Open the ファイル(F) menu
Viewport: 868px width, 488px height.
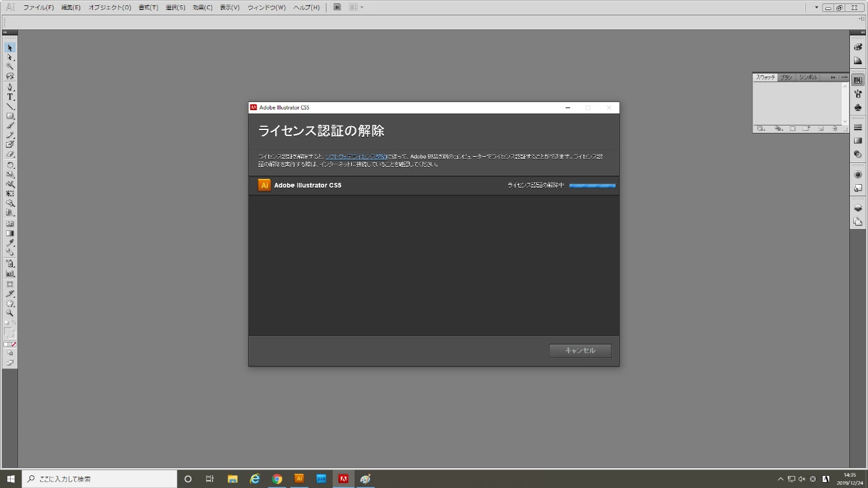(x=38, y=7)
